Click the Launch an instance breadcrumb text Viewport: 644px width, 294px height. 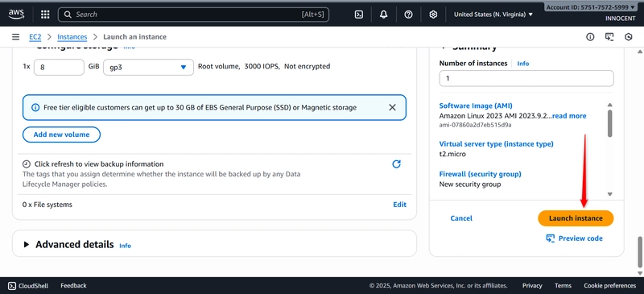click(134, 37)
